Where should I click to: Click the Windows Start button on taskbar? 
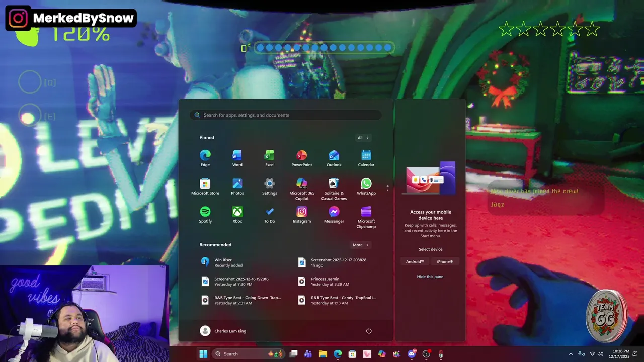pyautogui.click(x=203, y=354)
